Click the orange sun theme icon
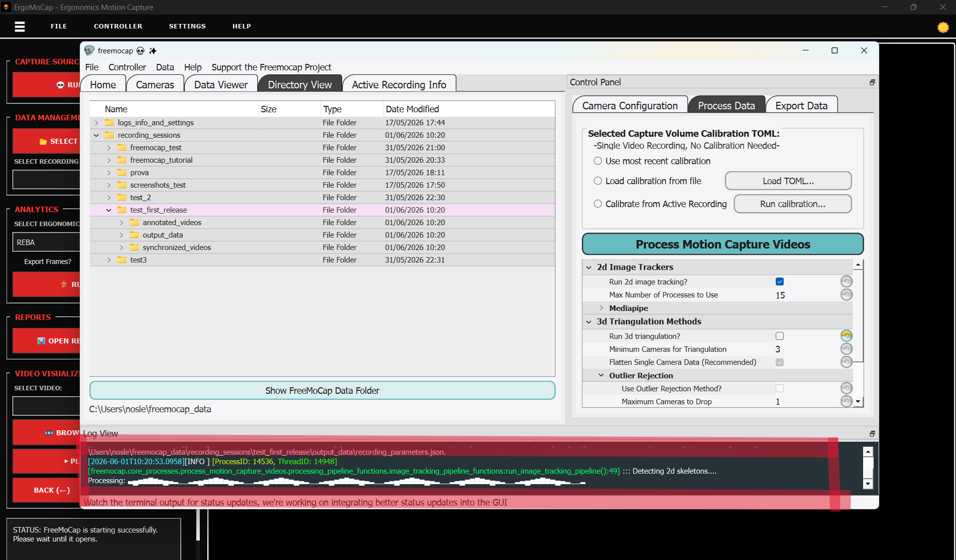 (943, 27)
